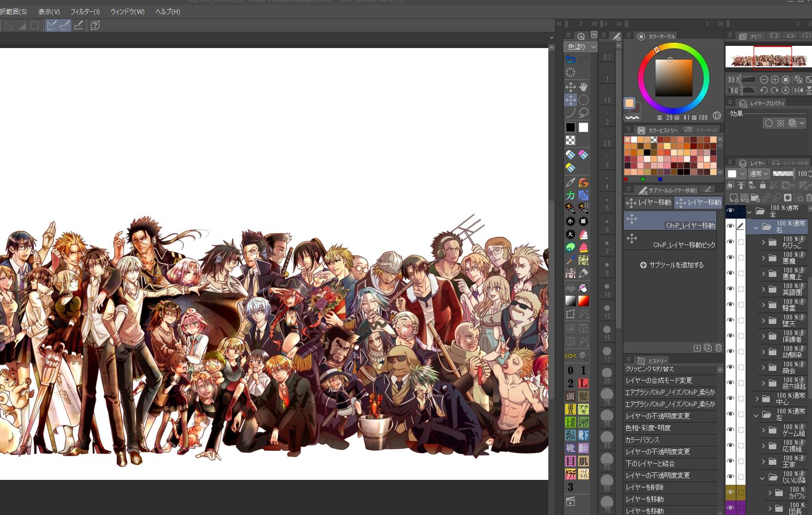The width and height of the screenshot is (812, 515).
Task: Select the hand (pan) tool
Action: click(x=583, y=86)
